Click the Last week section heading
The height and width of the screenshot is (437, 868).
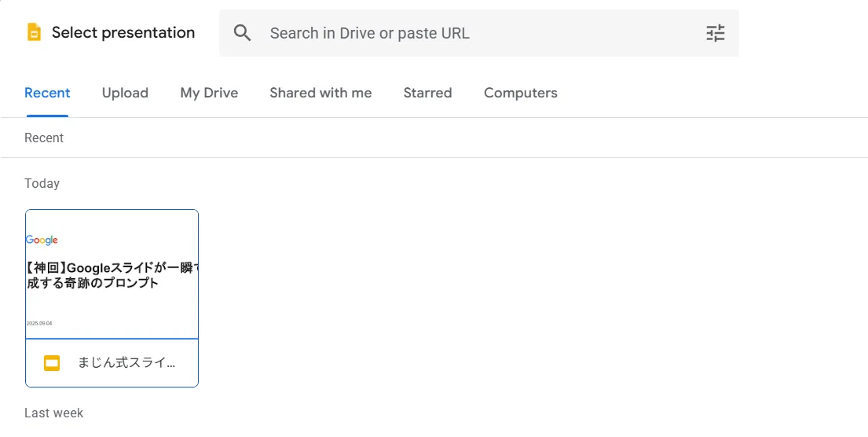pos(53,413)
